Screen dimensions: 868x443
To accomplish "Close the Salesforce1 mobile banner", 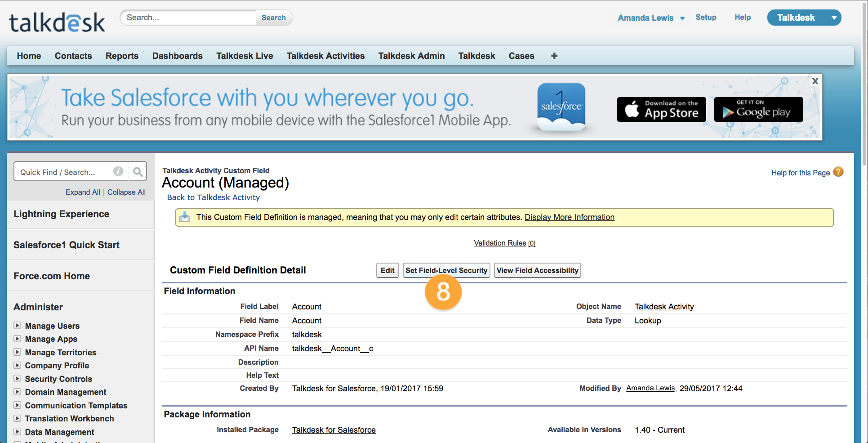I will (x=815, y=81).
